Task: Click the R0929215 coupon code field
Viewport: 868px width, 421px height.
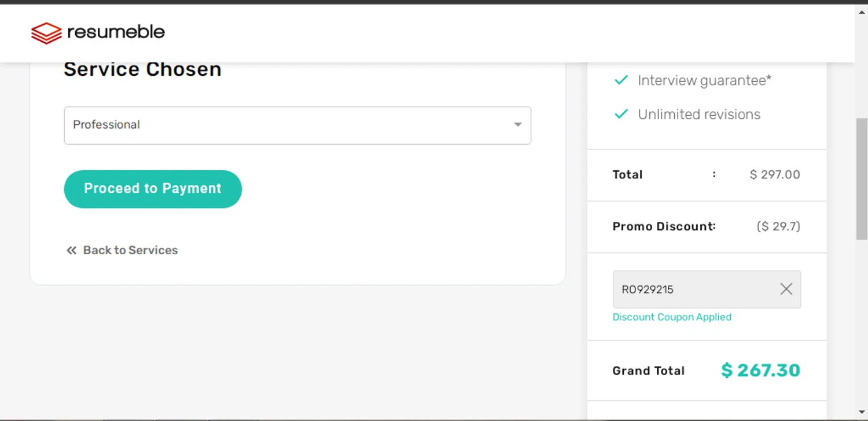Action: 707,289
